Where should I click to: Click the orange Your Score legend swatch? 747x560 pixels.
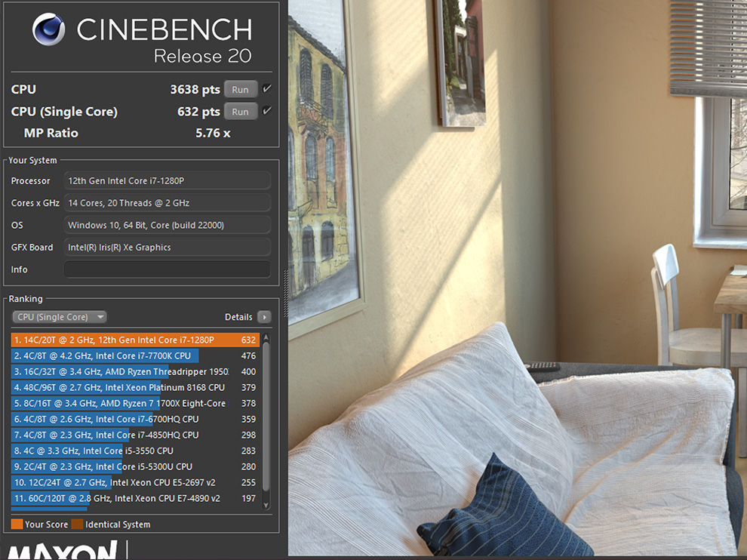coord(17,525)
